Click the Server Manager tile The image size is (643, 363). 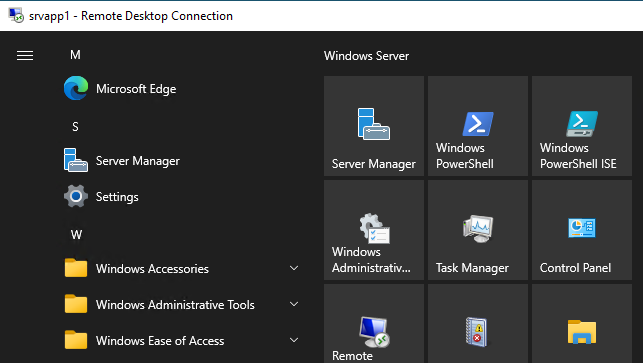(x=374, y=126)
